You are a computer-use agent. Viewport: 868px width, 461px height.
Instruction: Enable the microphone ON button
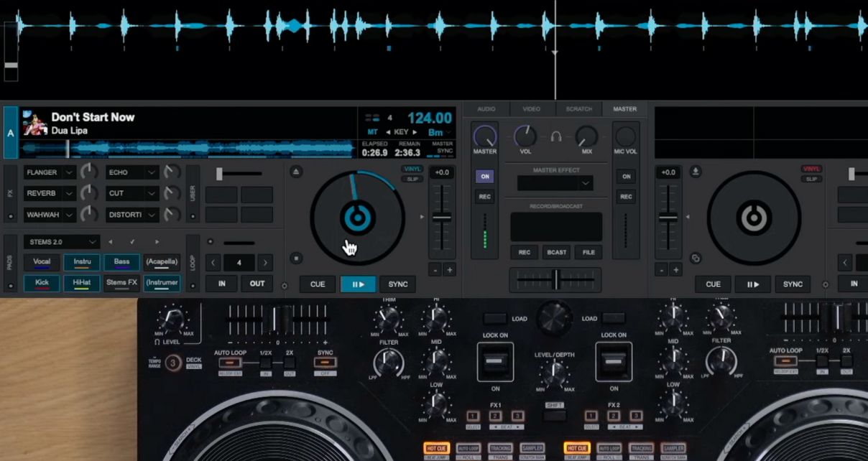pyautogui.click(x=626, y=177)
